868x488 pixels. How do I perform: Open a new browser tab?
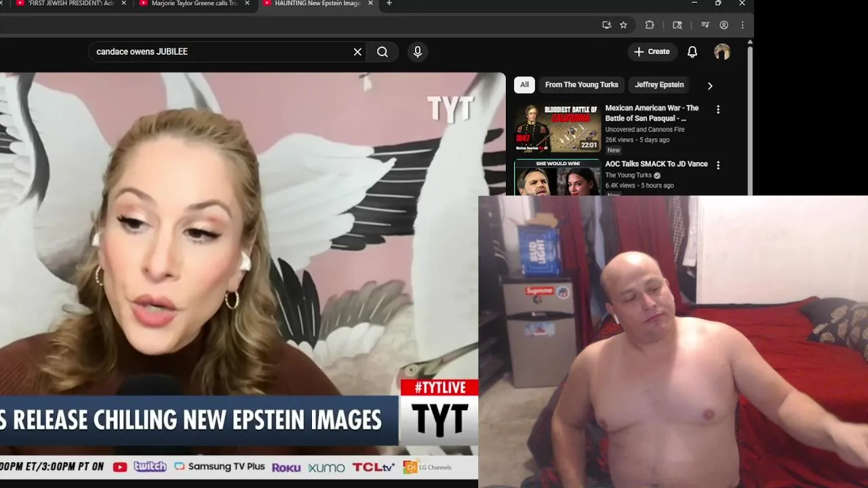pyautogui.click(x=389, y=3)
